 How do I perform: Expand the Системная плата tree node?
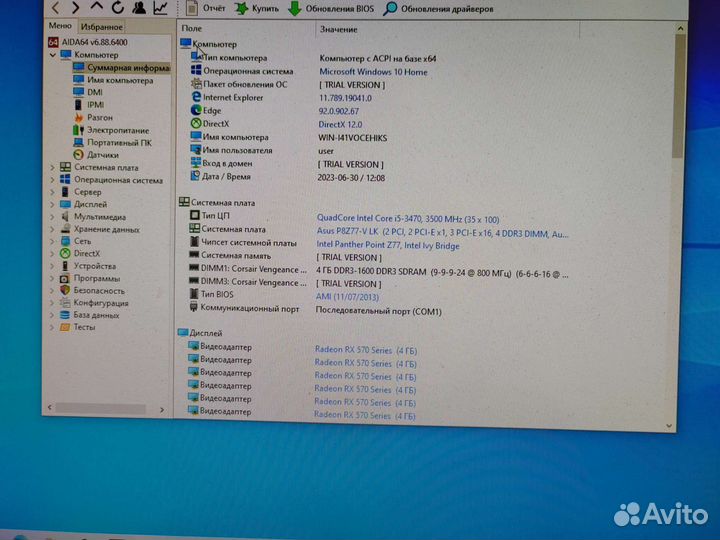tap(52, 168)
